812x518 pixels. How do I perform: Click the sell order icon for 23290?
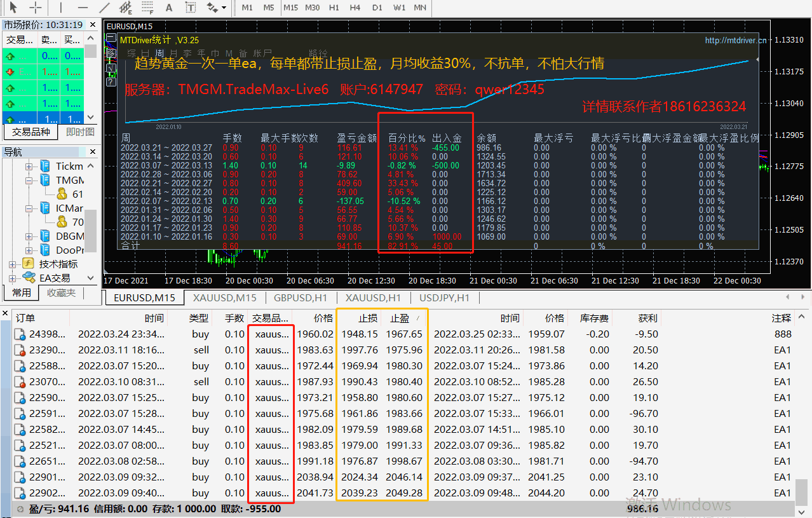pyautogui.click(x=20, y=350)
